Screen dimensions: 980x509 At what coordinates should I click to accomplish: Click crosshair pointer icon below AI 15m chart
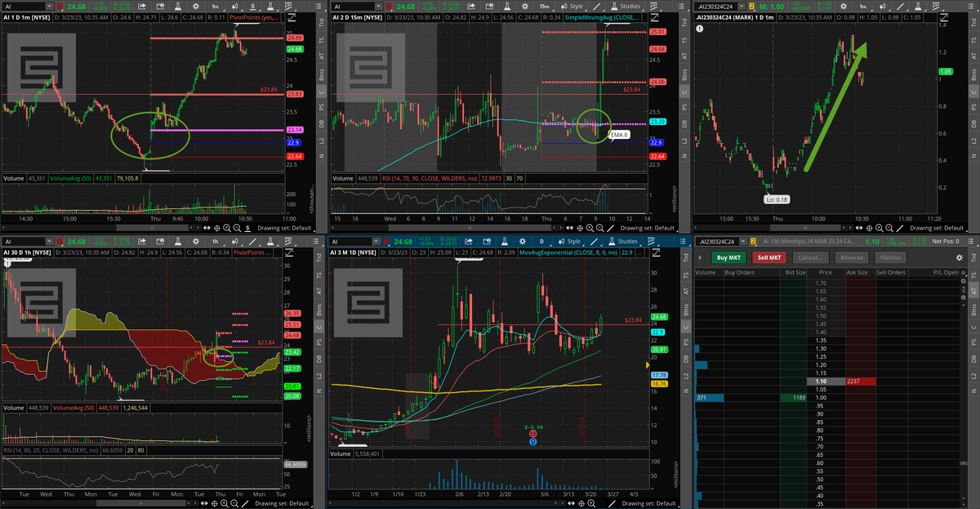coord(580,228)
